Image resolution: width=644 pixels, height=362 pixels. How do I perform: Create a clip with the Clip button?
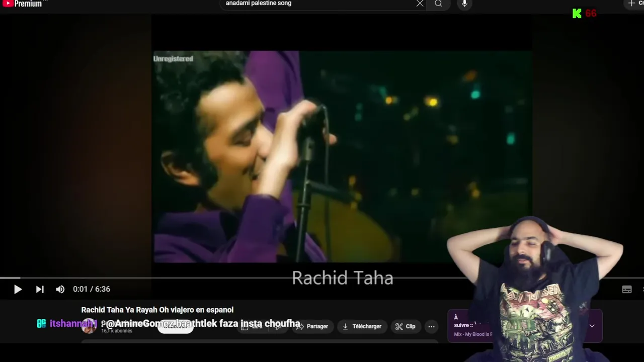pyautogui.click(x=406, y=326)
